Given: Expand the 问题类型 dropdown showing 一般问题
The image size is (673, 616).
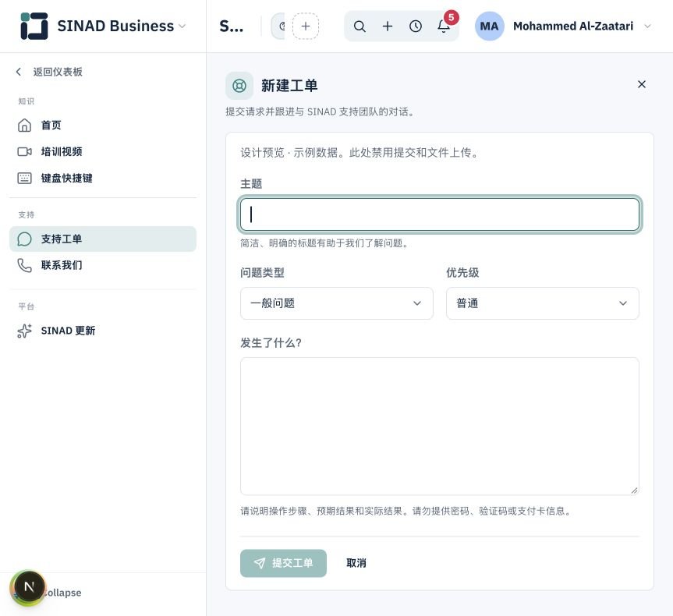Looking at the screenshot, I should (x=337, y=303).
